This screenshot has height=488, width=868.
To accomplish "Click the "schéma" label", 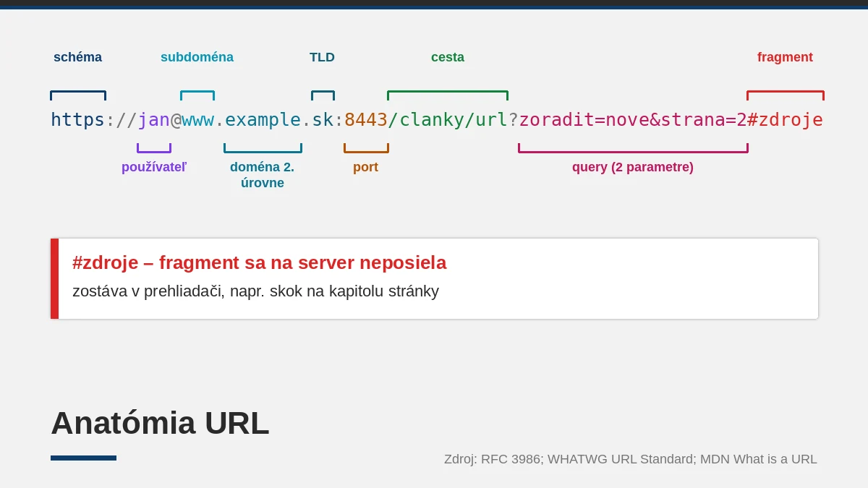I will coord(77,57).
